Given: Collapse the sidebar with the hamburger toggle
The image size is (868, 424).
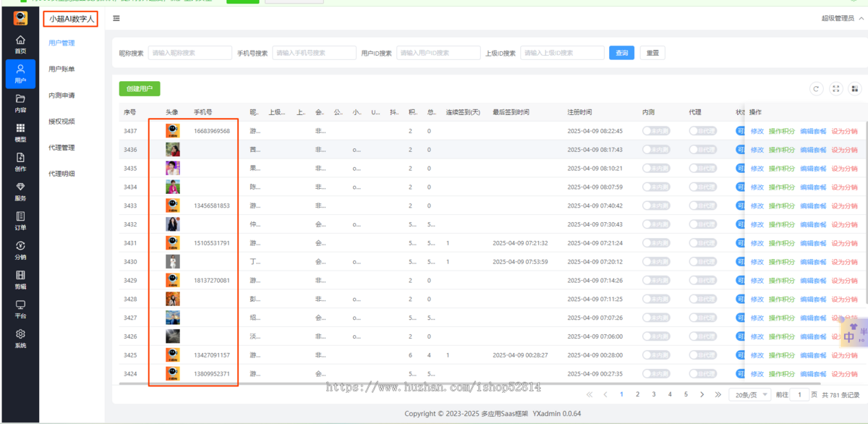Looking at the screenshot, I should 116,18.
